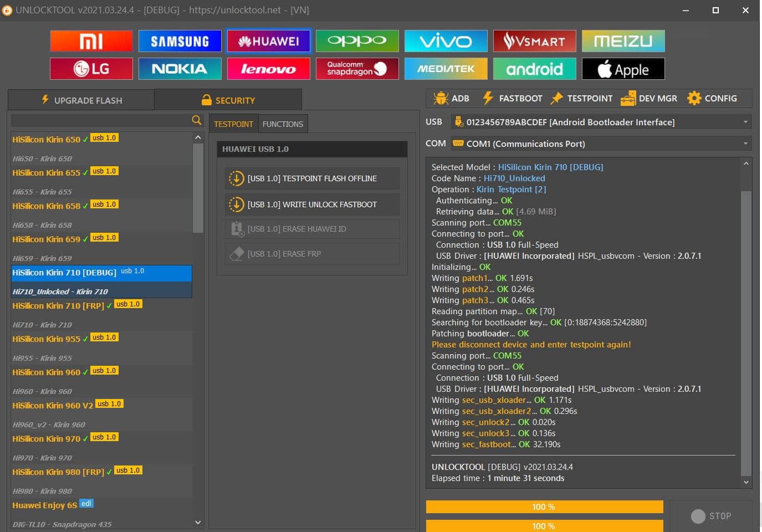Run USB 1.0 Write Unlock Fastboot
The image size is (762, 532).
pyautogui.click(x=312, y=204)
